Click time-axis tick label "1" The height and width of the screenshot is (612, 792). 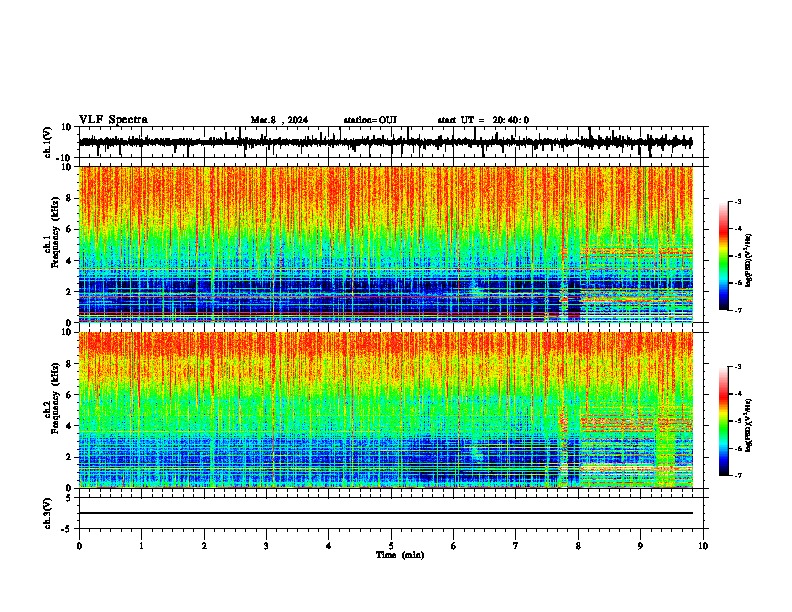[141, 546]
